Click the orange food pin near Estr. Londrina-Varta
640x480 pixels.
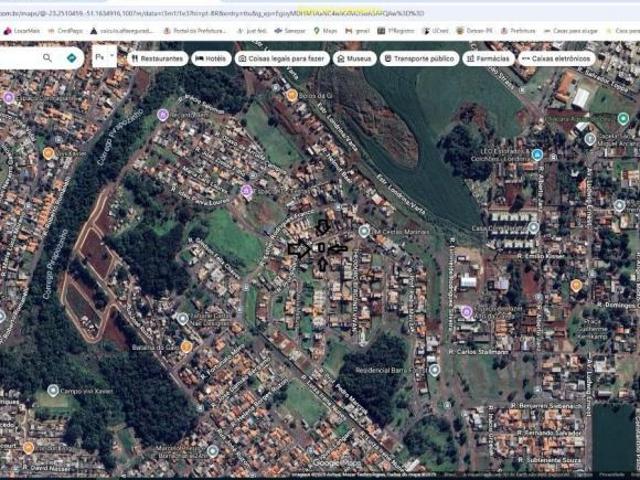pyautogui.click(x=291, y=96)
